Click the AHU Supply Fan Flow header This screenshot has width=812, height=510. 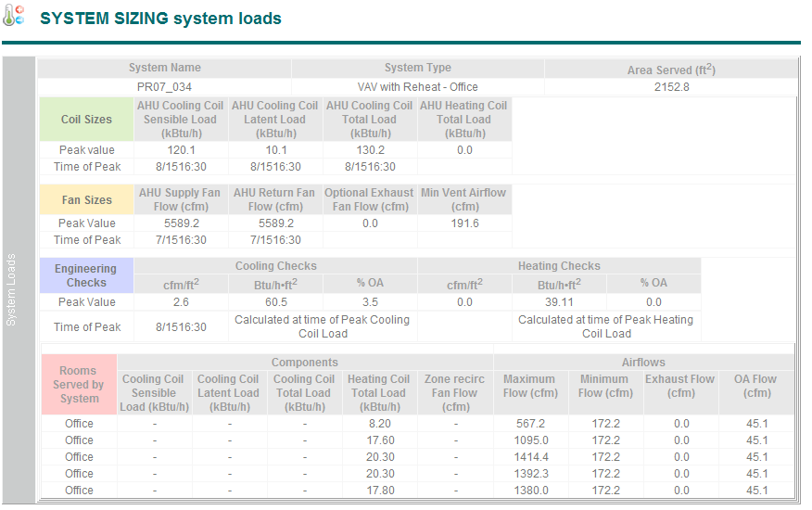[x=181, y=200]
